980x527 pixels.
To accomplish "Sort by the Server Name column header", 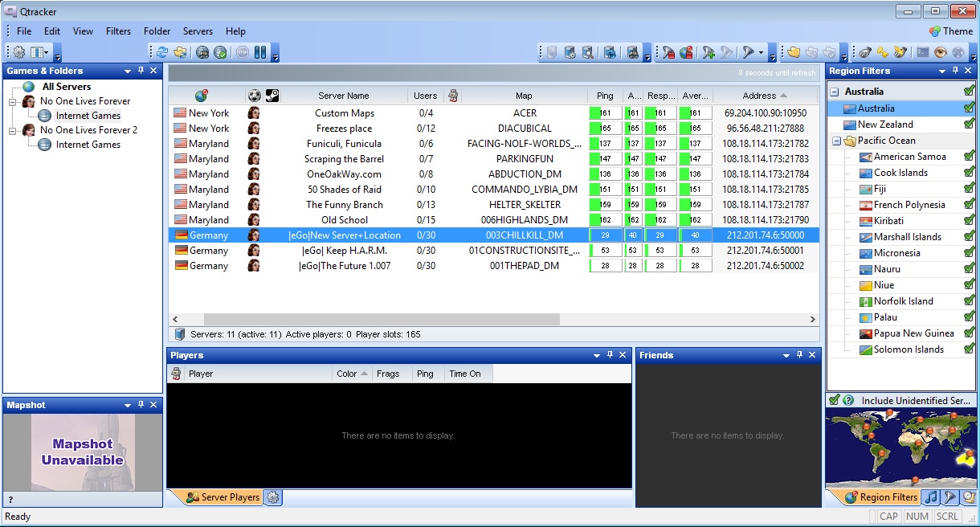I will [344, 96].
